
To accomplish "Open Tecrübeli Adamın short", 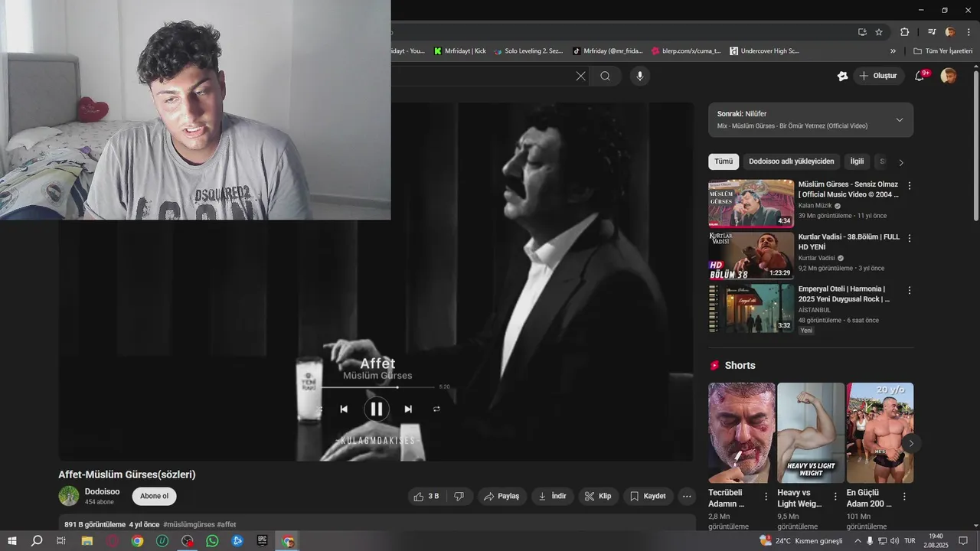I will (742, 432).
